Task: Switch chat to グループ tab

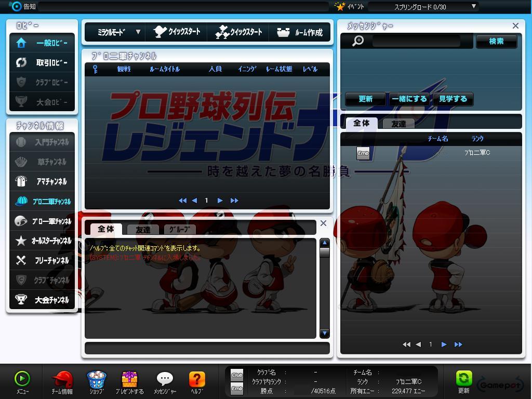Action: 180,230
